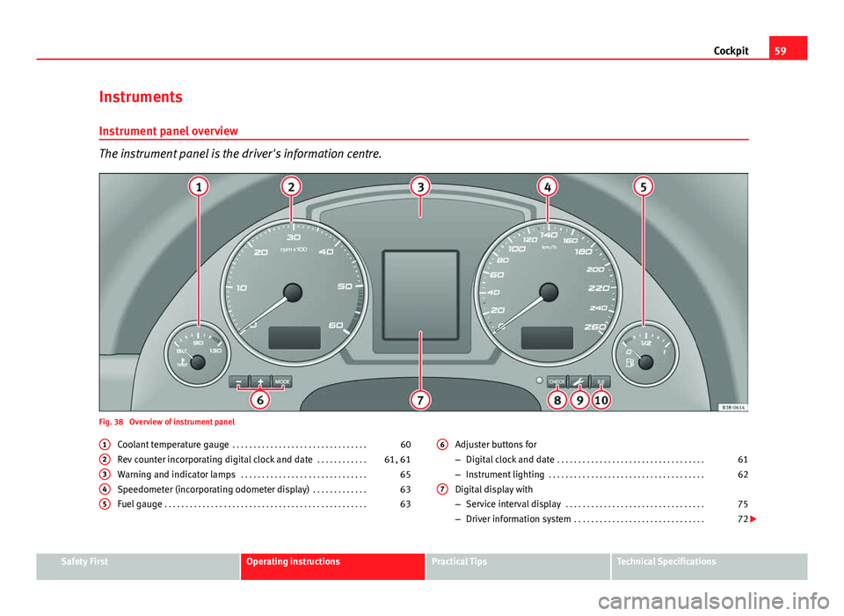Click "Speedometer (incorporating odometer display)" entry
Viewport: 844px width, 616px height.
pos(213,489)
